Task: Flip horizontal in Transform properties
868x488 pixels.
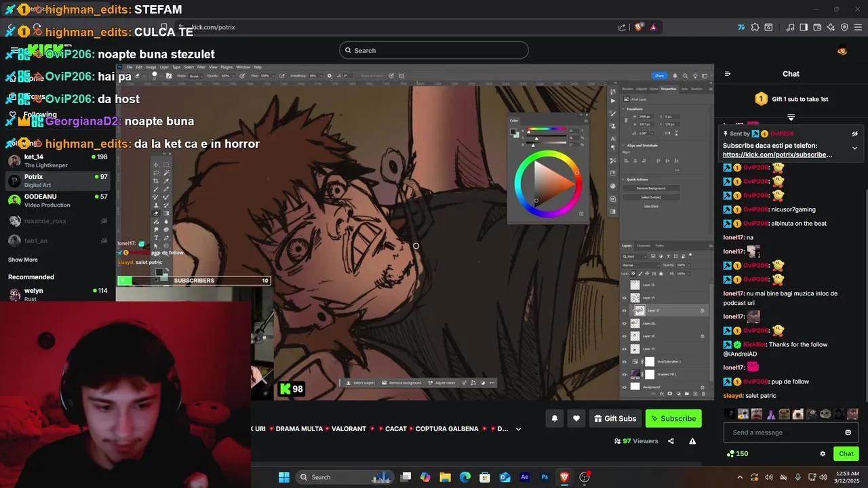Action: [667, 133]
